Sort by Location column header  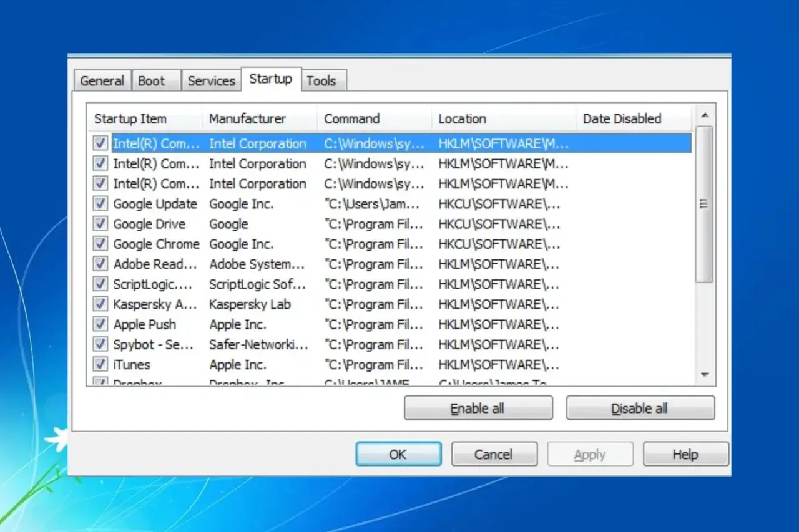pos(504,118)
